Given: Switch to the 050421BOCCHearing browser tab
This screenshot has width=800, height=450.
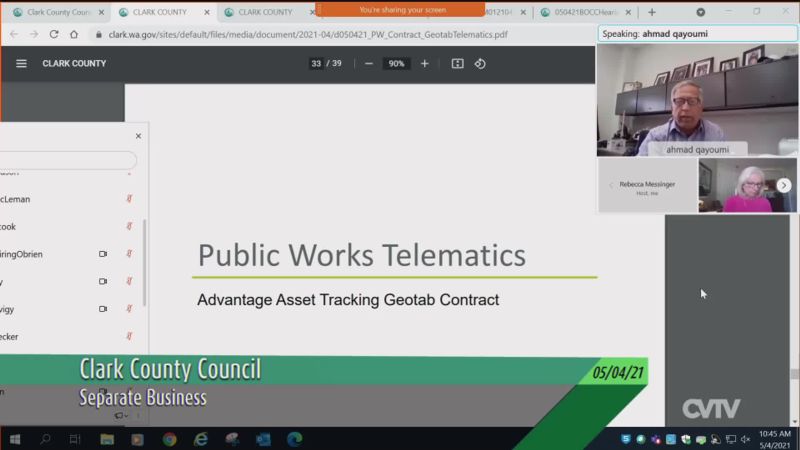Looking at the screenshot, I should (x=585, y=12).
